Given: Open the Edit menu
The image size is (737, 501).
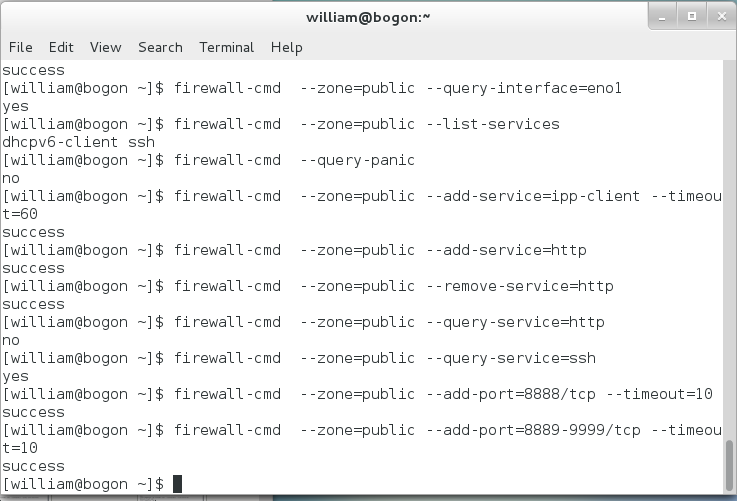Looking at the screenshot, I should [61, 47].
